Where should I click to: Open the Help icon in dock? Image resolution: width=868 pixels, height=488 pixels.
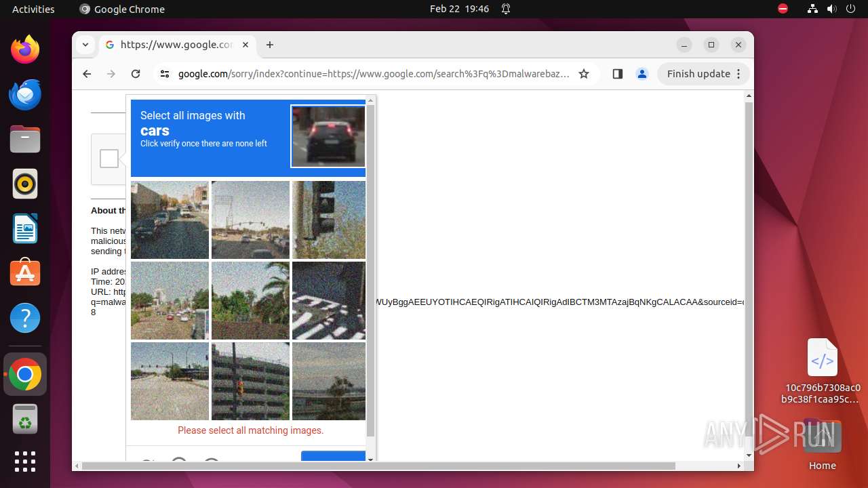pos(25,318)
